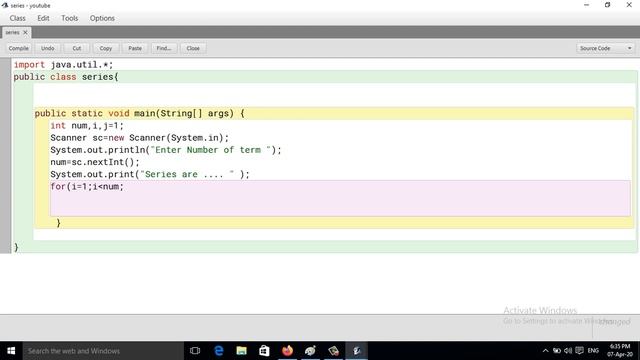Close the series tab with its X
This screenshot has width=640, height=360.
(25, 32)
